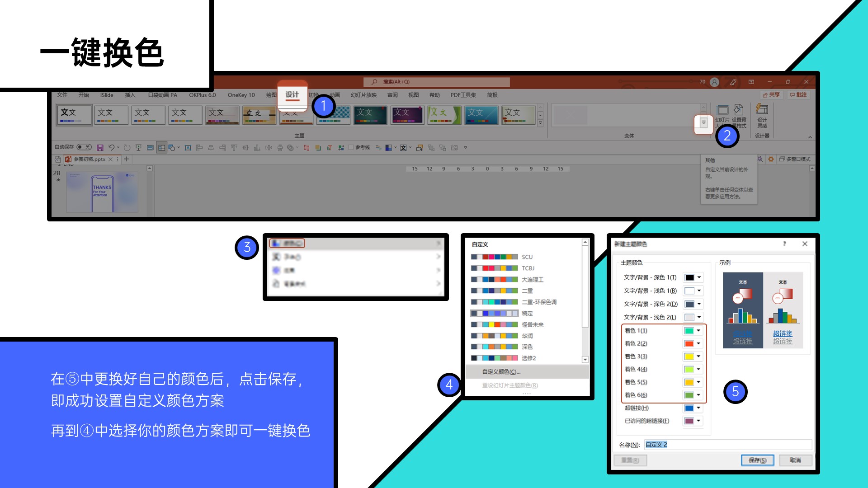Switch to the OneKey 10 ribbon tab

[241, 95]
